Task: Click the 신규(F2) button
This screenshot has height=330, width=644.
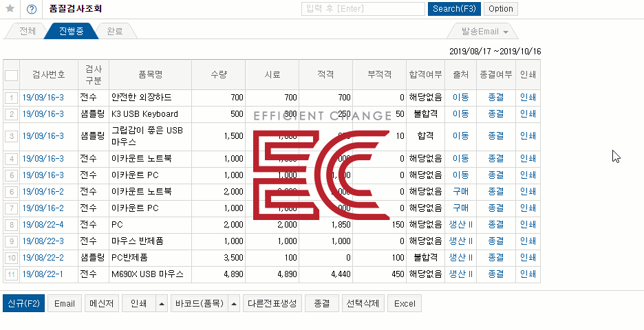Action: [23, 304]
